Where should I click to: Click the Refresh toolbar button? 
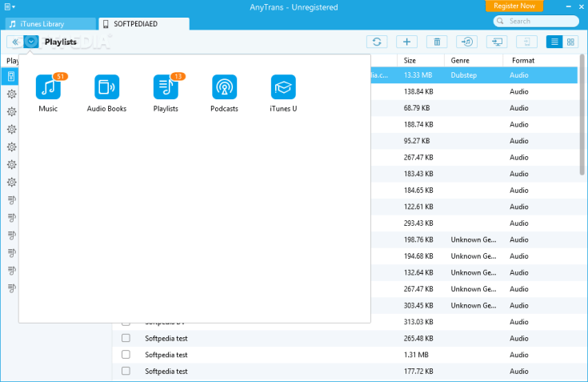[377, 42]
